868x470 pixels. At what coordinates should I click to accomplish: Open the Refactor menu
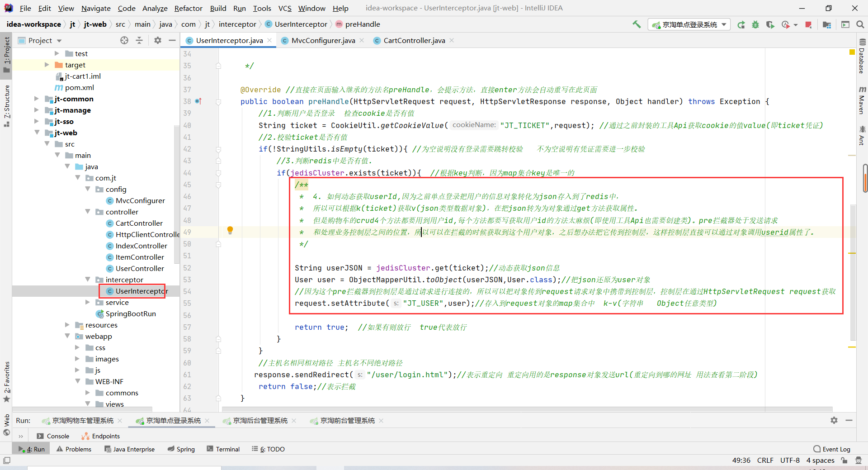point(188,8)
